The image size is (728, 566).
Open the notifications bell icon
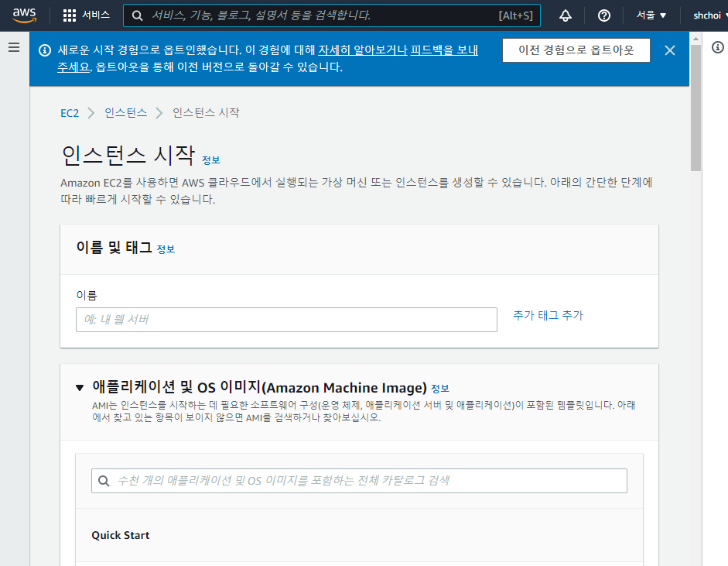[565, 15]
